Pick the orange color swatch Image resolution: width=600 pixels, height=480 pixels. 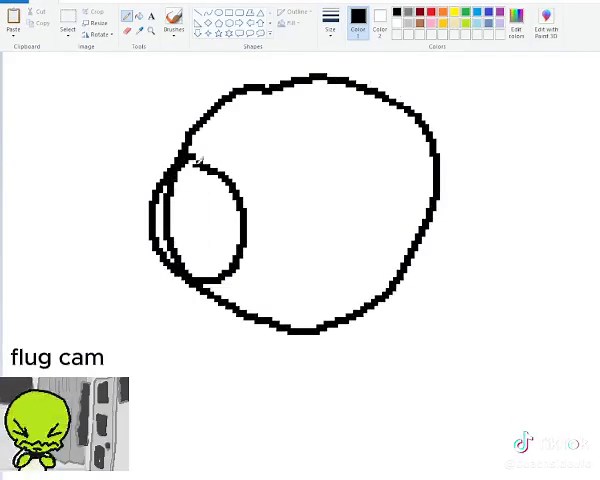click(443, 12)
